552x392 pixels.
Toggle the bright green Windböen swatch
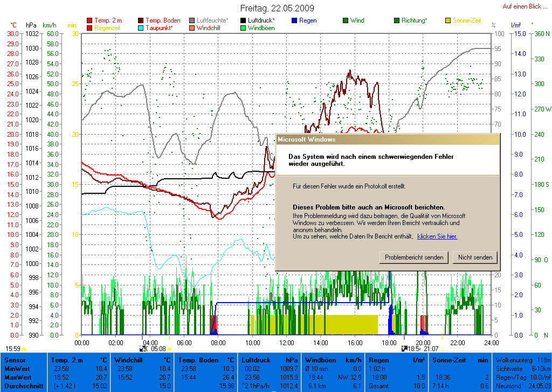(x=244, y=28)
